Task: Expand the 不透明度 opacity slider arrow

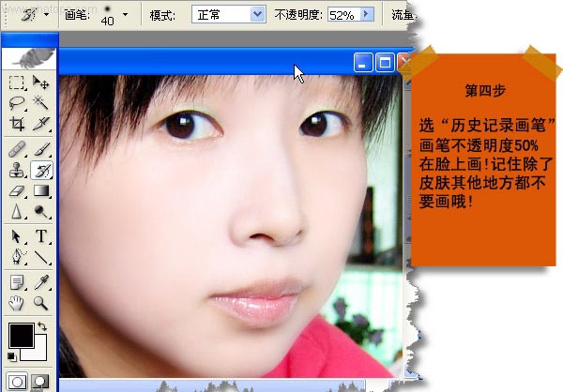Action: tap(366, 15)
